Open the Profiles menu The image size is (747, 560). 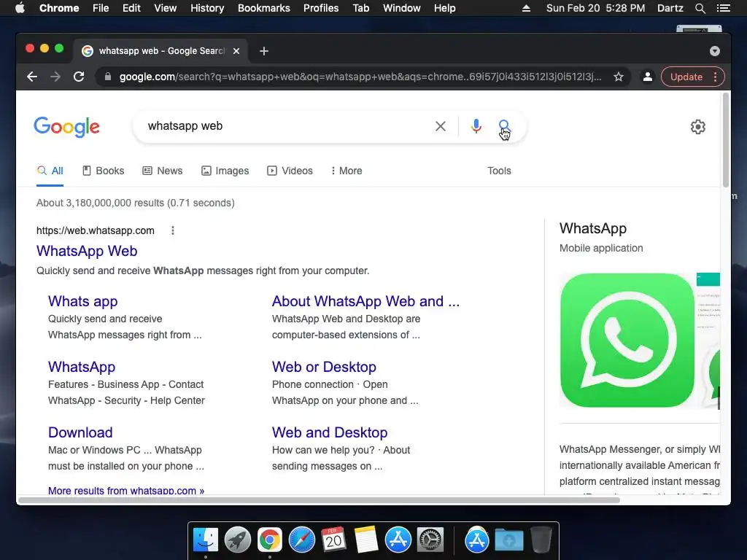click(321, 8)
